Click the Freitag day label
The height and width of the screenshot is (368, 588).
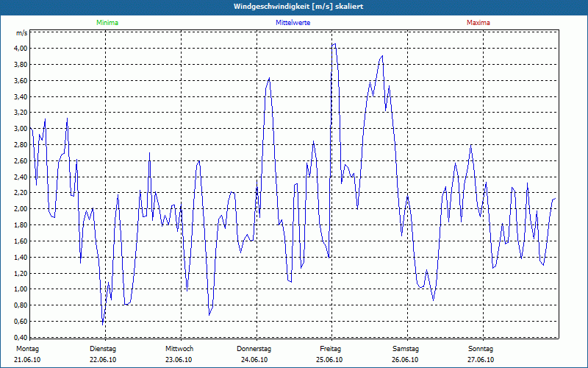(x=330, y=349)
